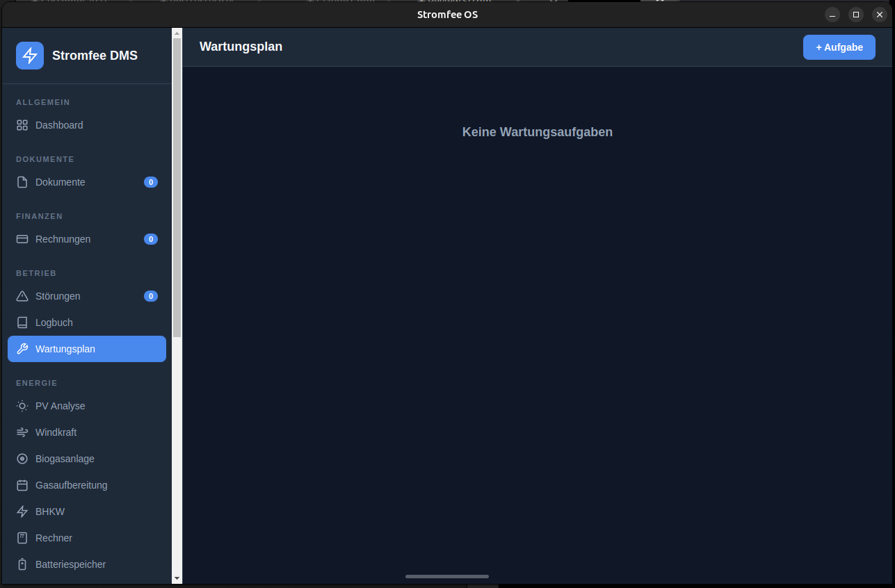Click the Windkraft wind icon

pos(22,432)
